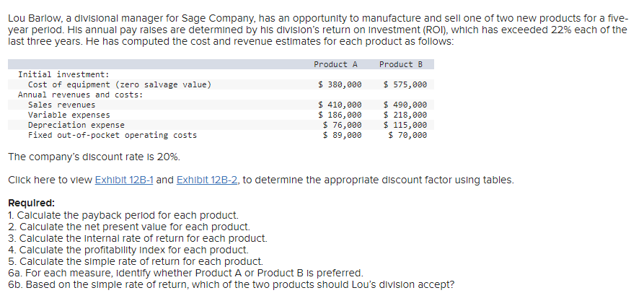644x293 pixels.
Task: Click Product B sales revenues $ 490,000
Action: pos(405,105)
